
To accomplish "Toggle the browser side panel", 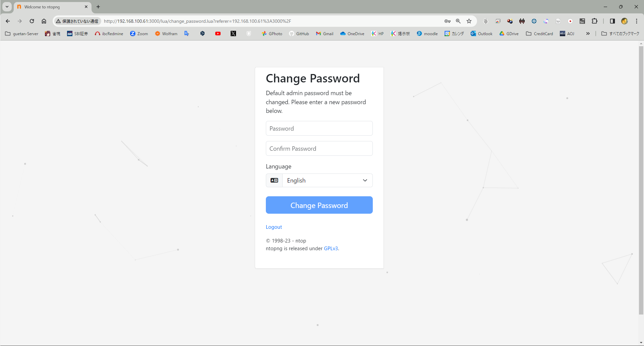I will (612, 21).
